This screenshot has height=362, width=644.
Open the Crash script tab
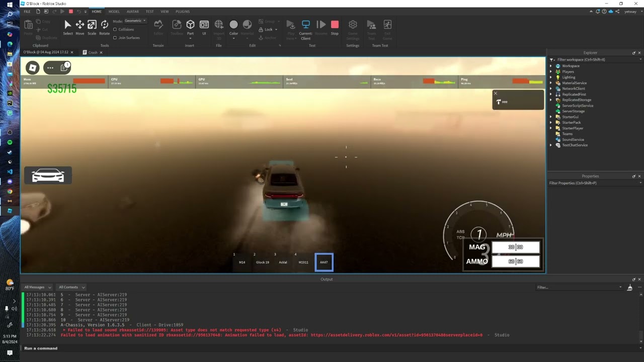coord(93,52)
